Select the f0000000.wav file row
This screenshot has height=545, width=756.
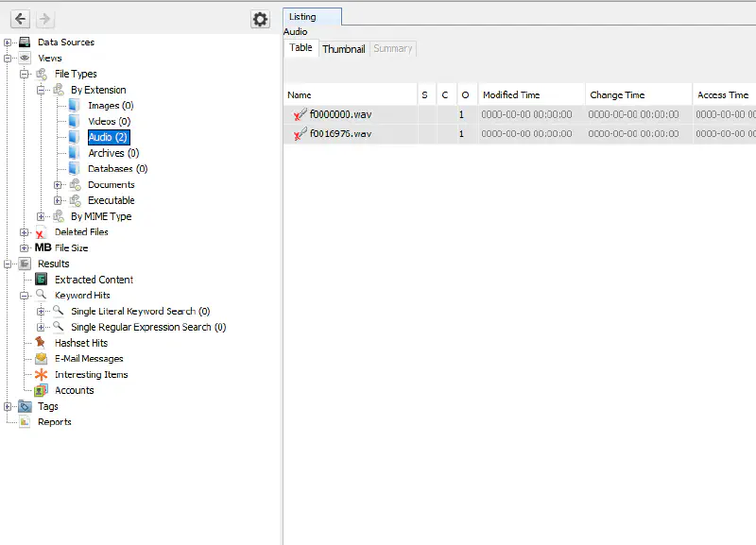tap(340, 114)
